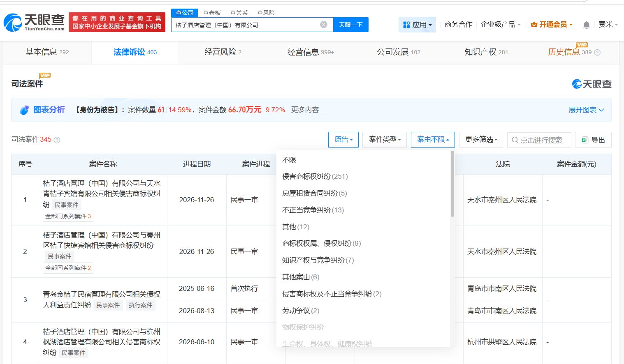
Task: Switch to the 查风险 search tab
Action: [x=266, y=13]
